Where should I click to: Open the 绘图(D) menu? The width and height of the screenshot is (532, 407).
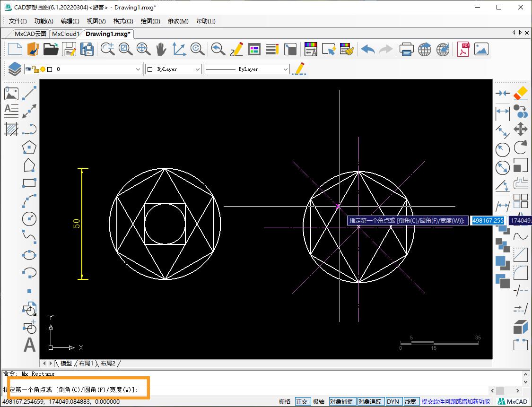[150, 21]
